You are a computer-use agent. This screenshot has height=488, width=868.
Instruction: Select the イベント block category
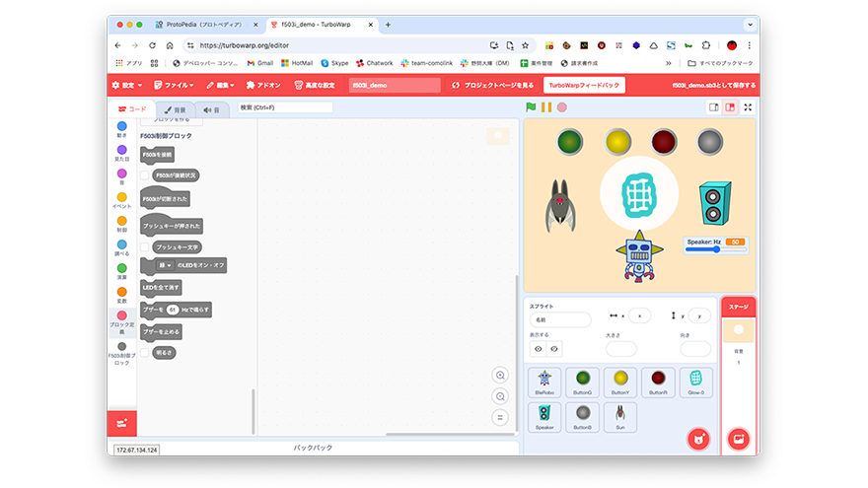pyautogui.click(x=121, y=200)
